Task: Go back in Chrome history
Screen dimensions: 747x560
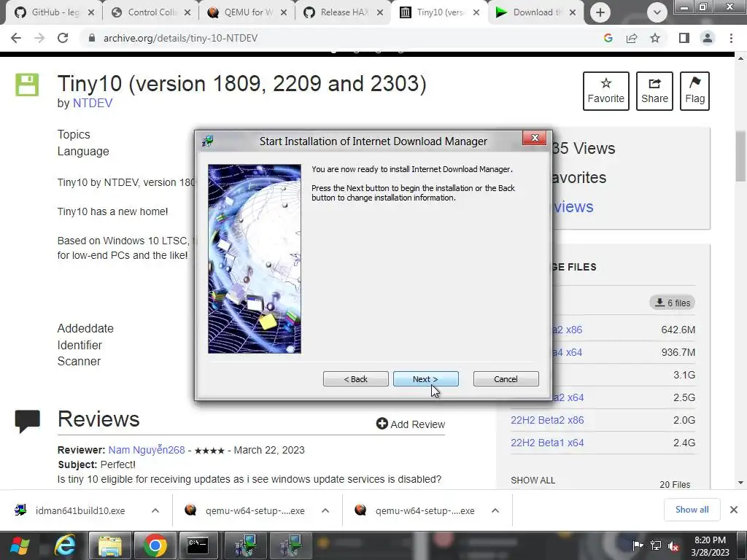Action: (16, 38)
